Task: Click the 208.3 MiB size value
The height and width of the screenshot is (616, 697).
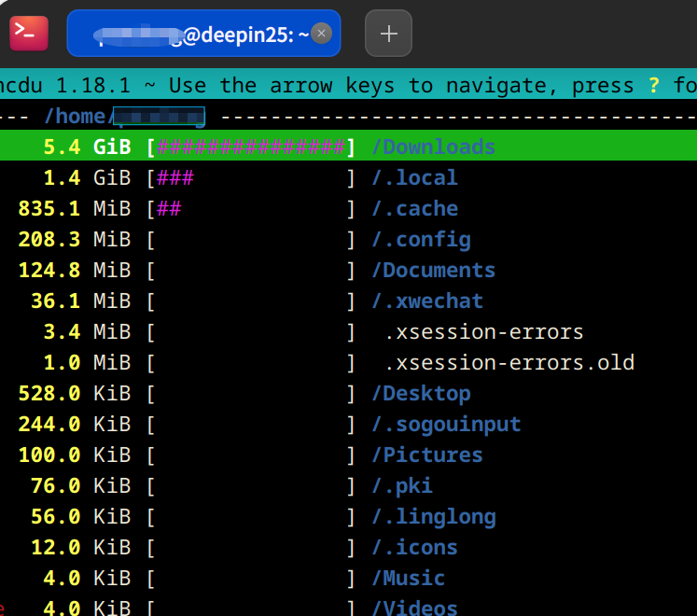Action: (75, 239)
